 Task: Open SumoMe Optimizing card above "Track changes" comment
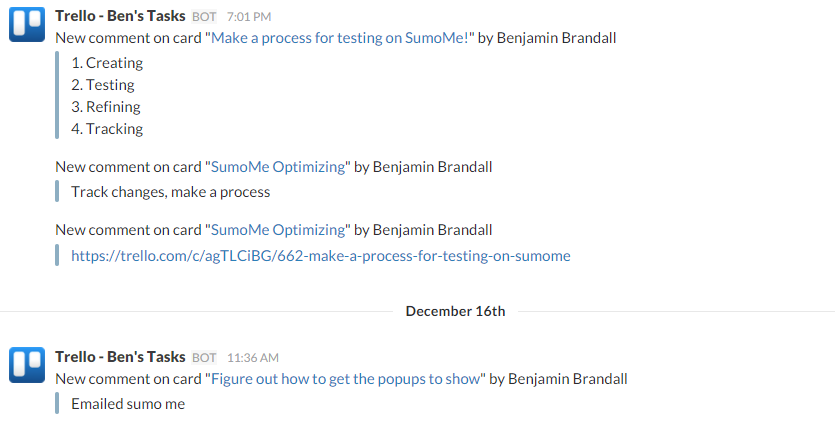click(278, 167)
